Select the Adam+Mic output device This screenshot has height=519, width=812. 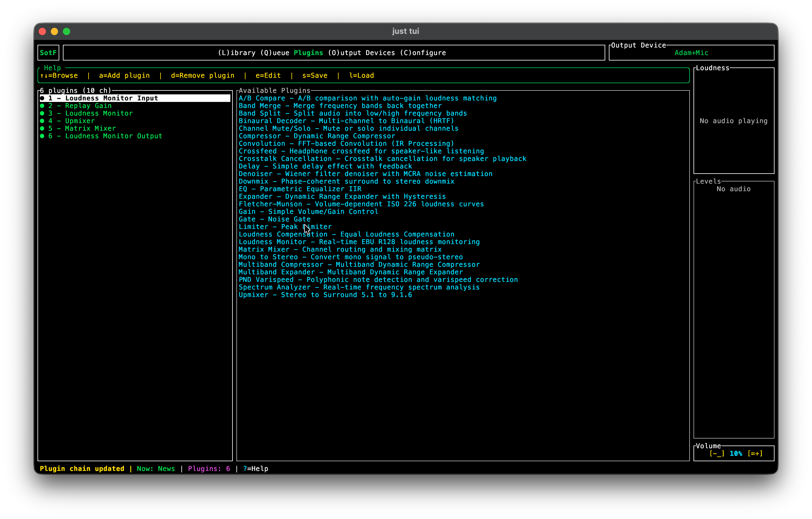tap(691, 53)
